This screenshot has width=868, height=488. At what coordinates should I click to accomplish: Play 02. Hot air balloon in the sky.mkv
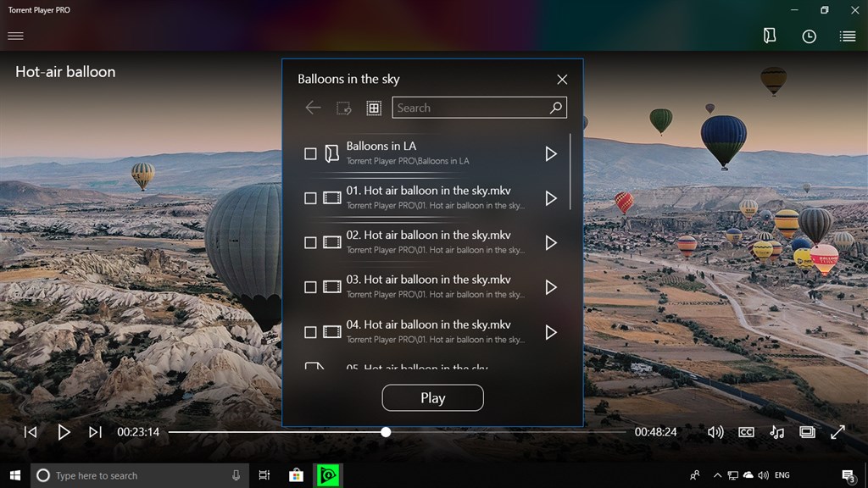pos(551,242)
